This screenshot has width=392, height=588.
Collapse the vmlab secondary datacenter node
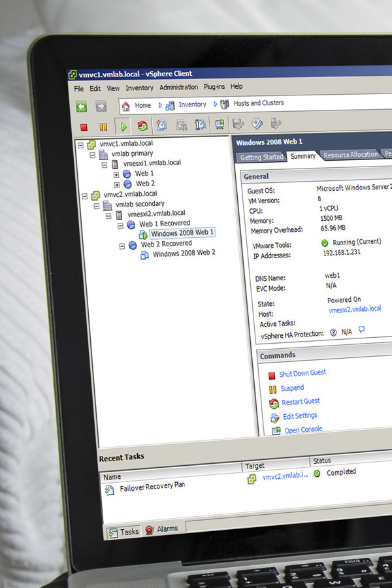click(97, 206)
